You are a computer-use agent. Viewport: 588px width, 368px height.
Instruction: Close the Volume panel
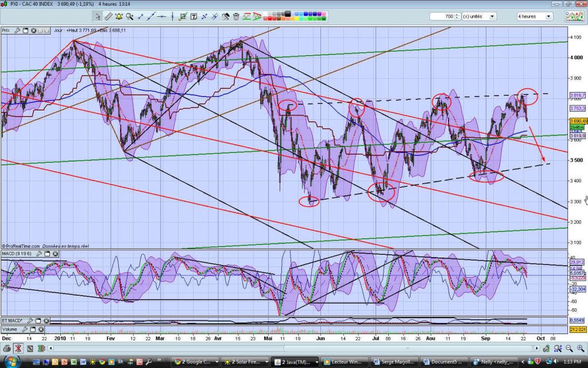click(40, 330)
